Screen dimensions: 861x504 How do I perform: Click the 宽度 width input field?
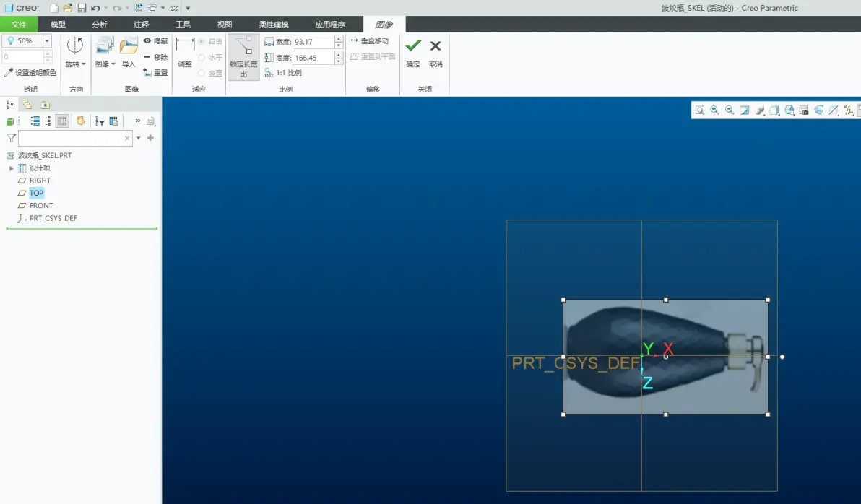tap(313, 42)
